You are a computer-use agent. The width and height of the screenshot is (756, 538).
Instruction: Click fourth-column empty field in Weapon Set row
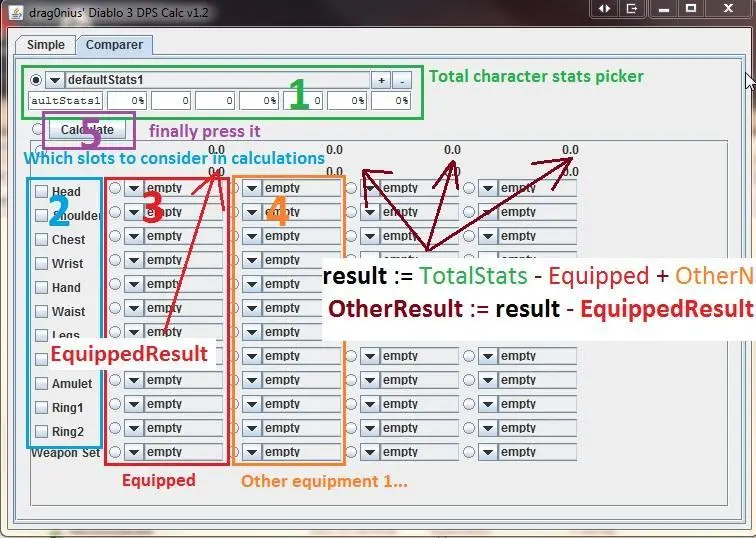[x=537, y=452]
